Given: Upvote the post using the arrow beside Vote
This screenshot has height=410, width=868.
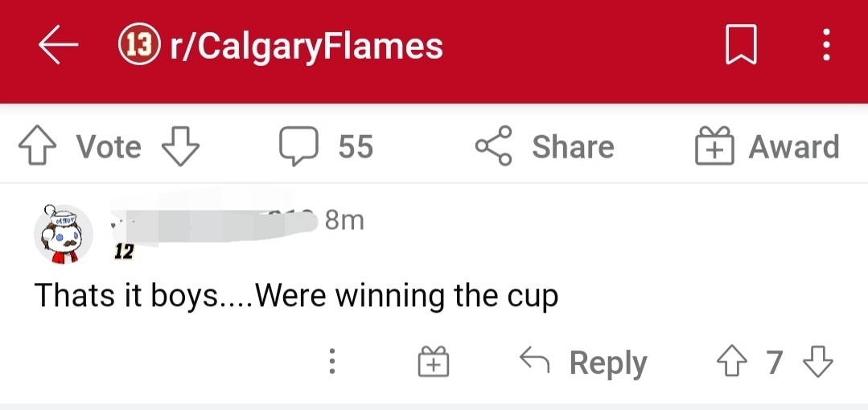Looking at the screenshot, I should 35,147.
